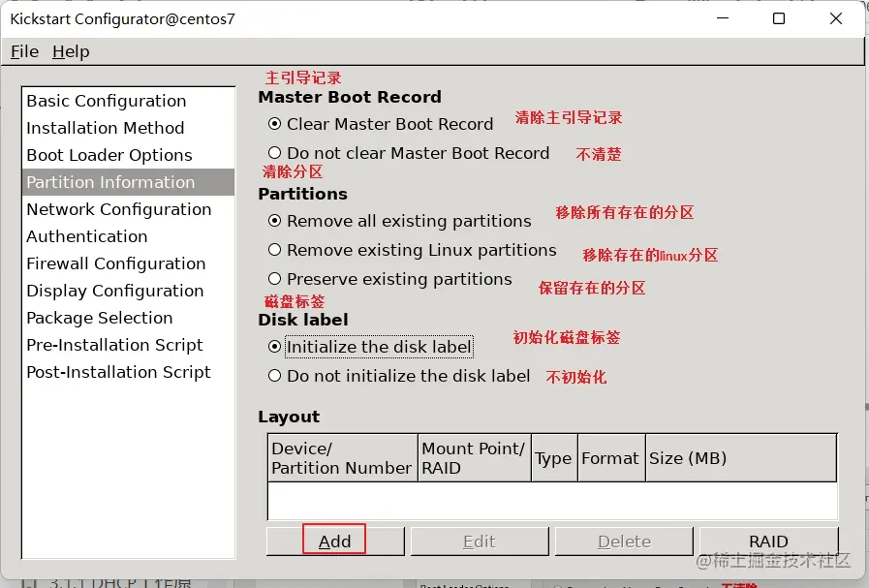Select Partition Information in the list
The height and width of the screenshot is (588, 869).
[128, 182]
